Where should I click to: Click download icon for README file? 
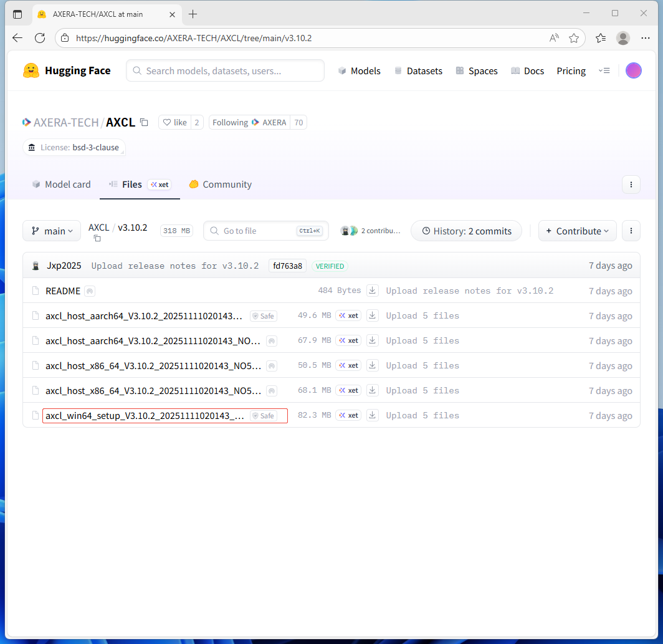point(373,291)
